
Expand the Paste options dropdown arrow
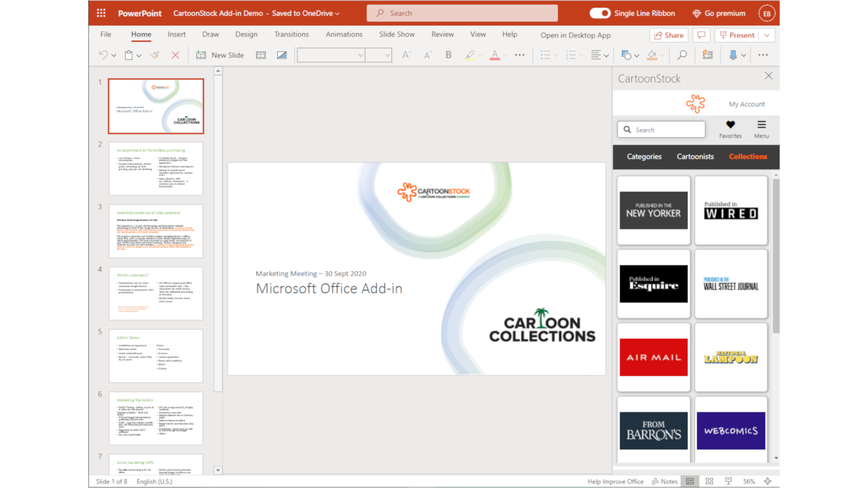(139, 55)
